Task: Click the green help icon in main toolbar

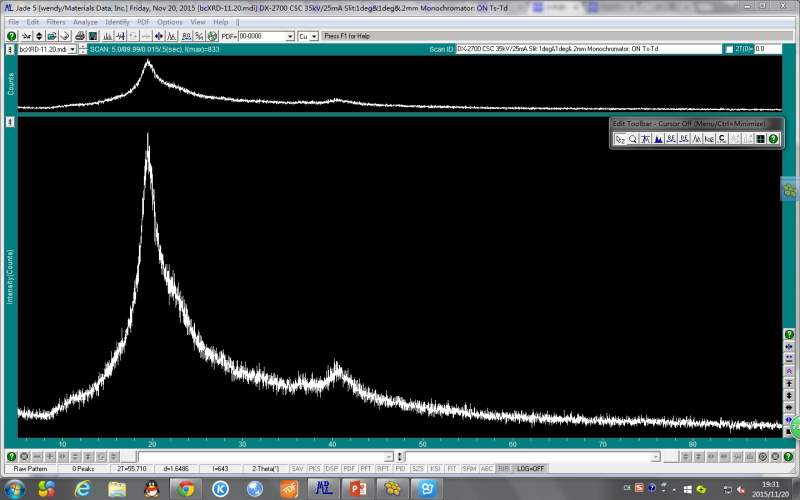Action: click(x=11, y=36)
